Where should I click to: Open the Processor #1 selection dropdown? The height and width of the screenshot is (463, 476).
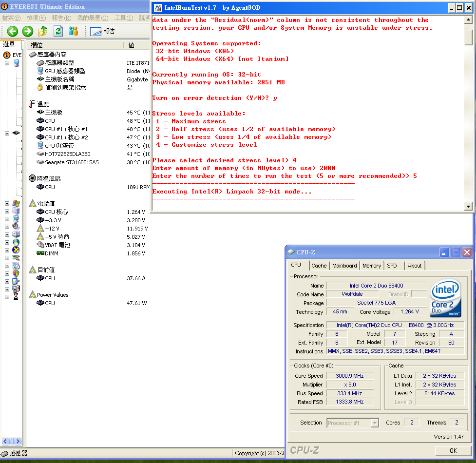point(374,423)
